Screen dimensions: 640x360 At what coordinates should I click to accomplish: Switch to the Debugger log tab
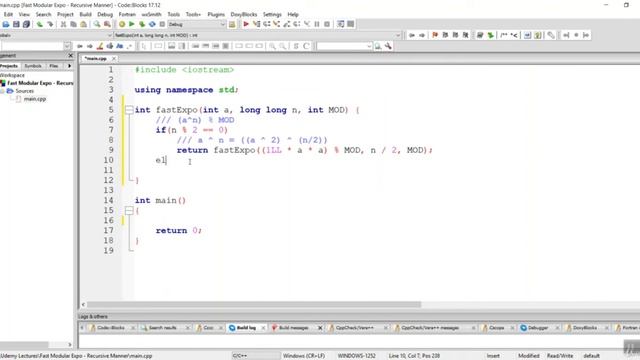[538, 328]
